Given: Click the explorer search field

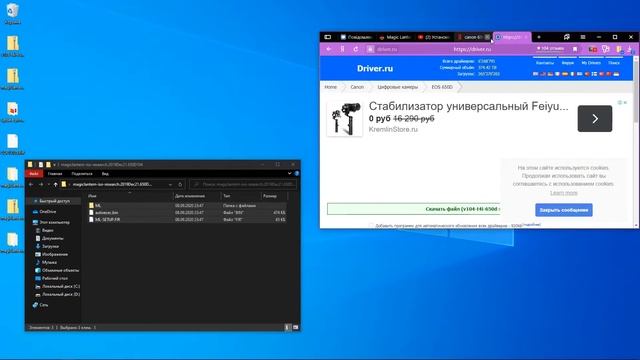Looking at the screenshot, I should click(243, 184).
